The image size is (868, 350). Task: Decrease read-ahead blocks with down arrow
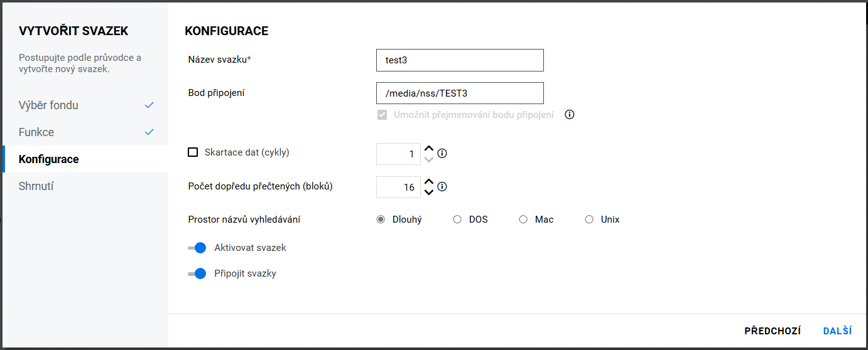(x=429, y=192)
